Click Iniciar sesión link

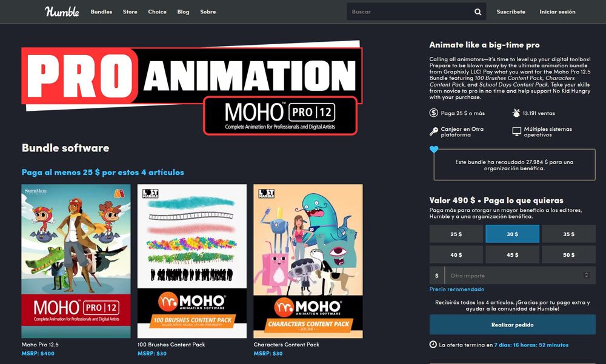point(558,12)
